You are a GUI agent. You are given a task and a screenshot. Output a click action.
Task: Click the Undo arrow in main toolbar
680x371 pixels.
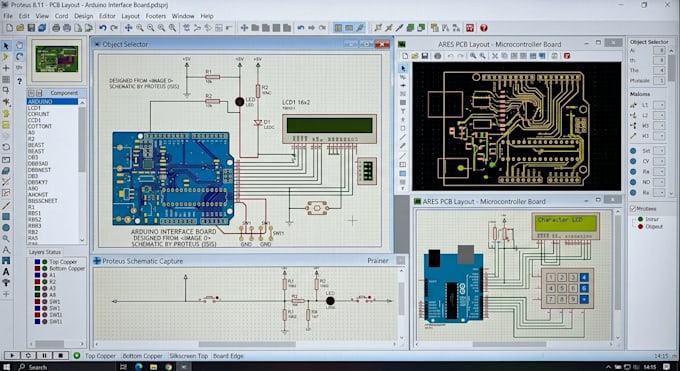point(102,28)
